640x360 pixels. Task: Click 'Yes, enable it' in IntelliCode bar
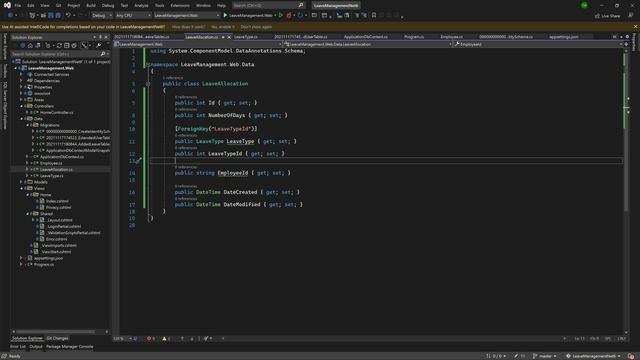pos(223,27)
